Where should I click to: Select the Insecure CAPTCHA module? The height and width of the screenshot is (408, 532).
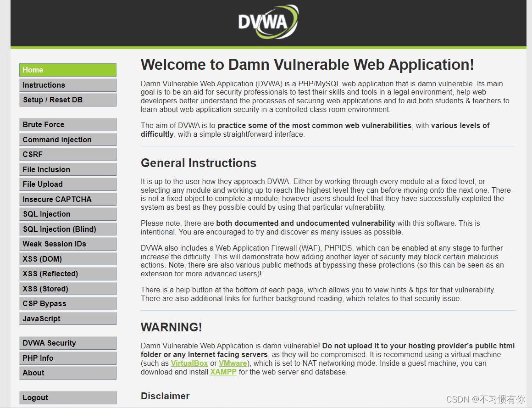[68, 199]
